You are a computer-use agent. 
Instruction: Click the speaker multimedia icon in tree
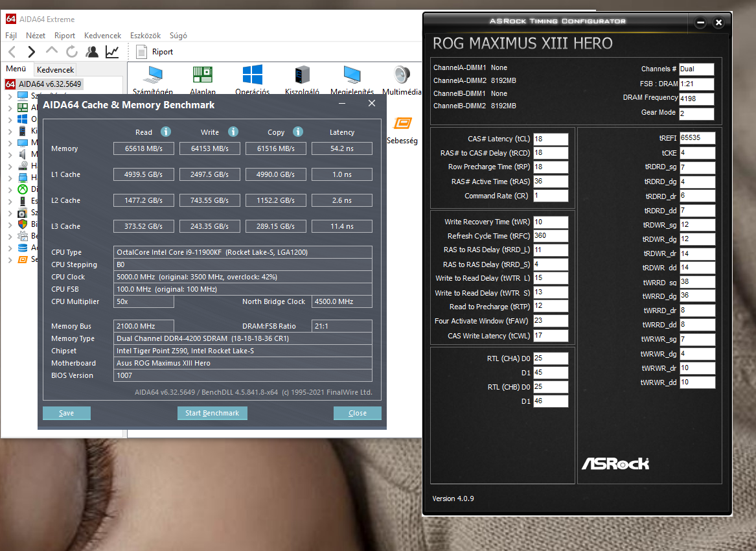tap(22, 154)
